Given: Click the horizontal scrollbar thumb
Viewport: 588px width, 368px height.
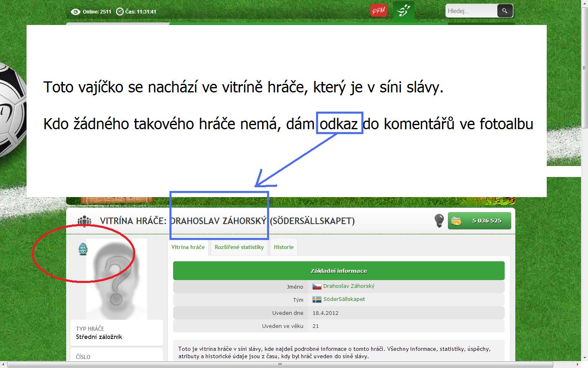Looking at the screenshot, I should [280, 364].
